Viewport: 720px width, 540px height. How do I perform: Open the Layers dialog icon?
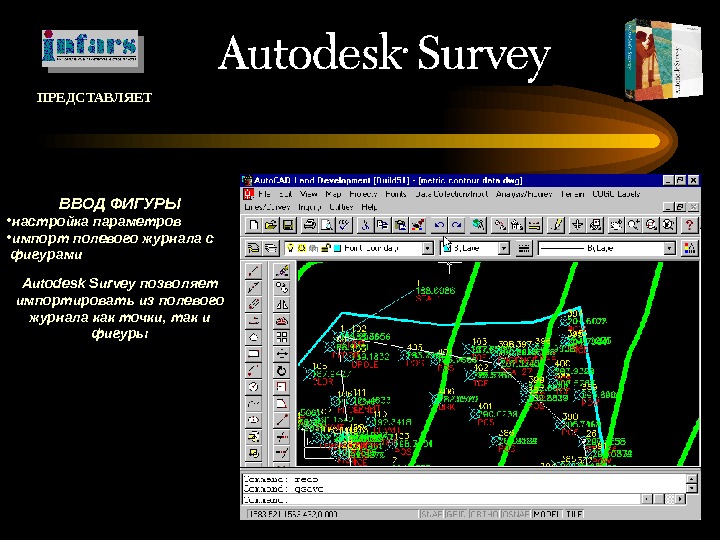271,248
